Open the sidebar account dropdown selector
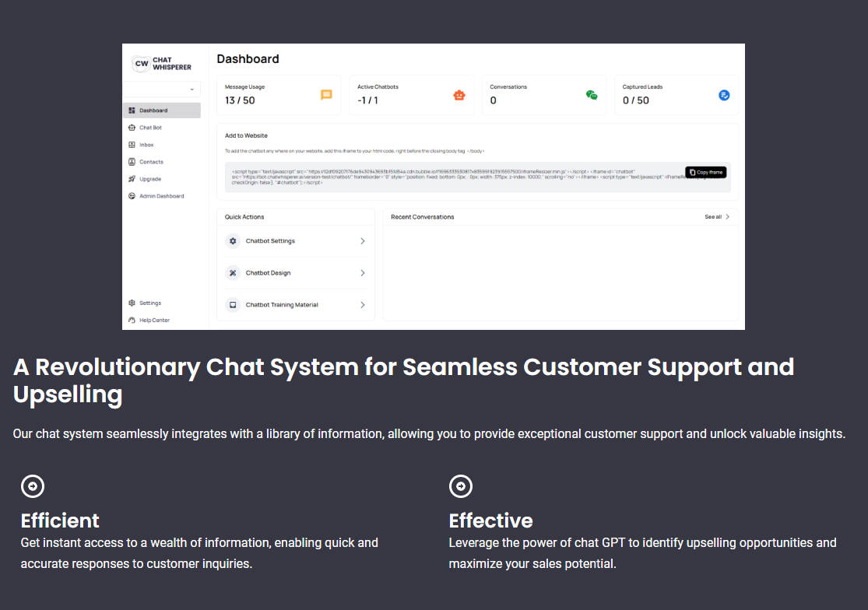This screenshot has width=868, height=610. pos(162,89)
